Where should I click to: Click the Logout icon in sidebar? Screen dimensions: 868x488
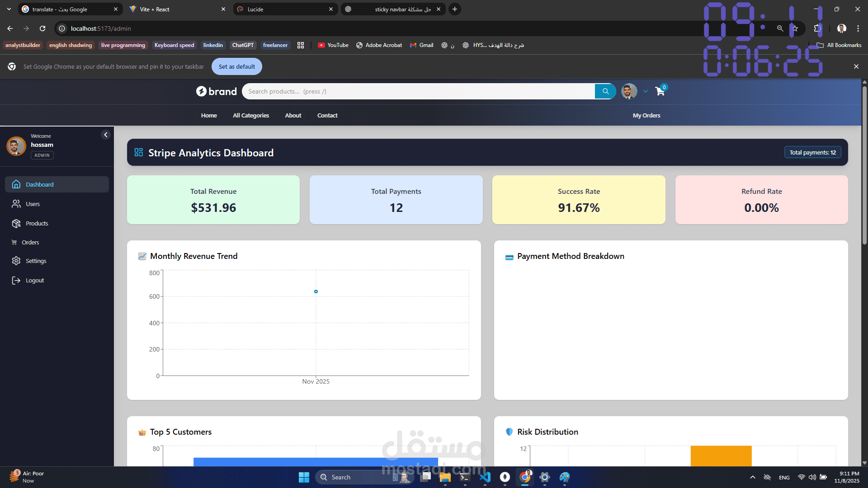16,280
